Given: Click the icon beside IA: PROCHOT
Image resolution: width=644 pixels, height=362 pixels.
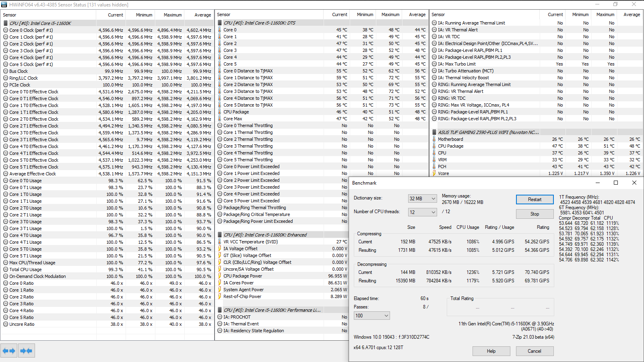Looking at the screenshot, I should (220, 317).
